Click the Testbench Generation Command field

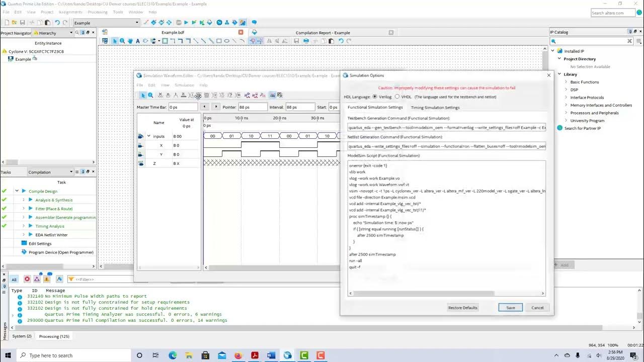[x=447, y=127]
